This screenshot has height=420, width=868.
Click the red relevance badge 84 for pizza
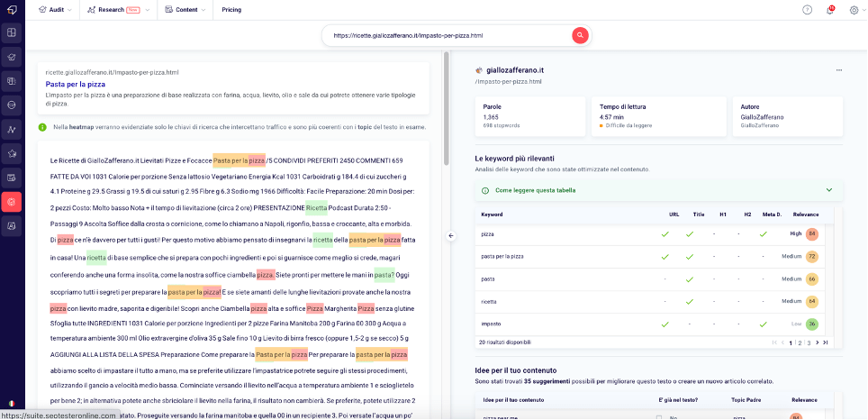coord(812,234)
